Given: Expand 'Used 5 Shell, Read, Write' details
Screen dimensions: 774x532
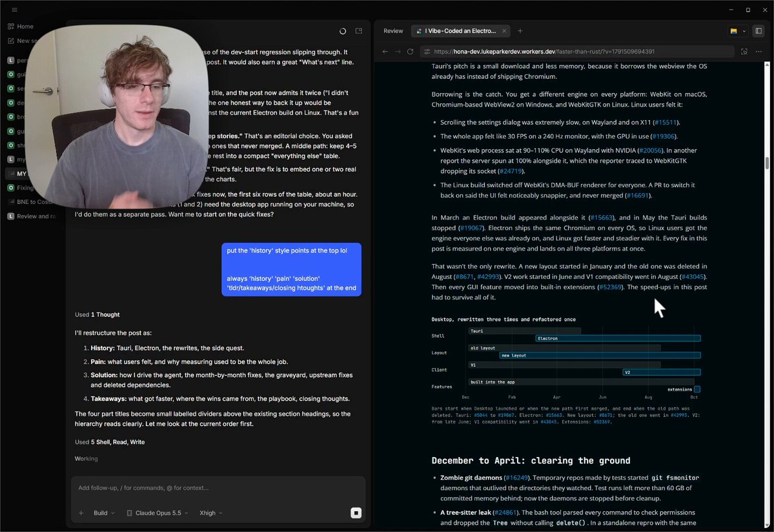Looking at the screenshot, I should point(110,442).
